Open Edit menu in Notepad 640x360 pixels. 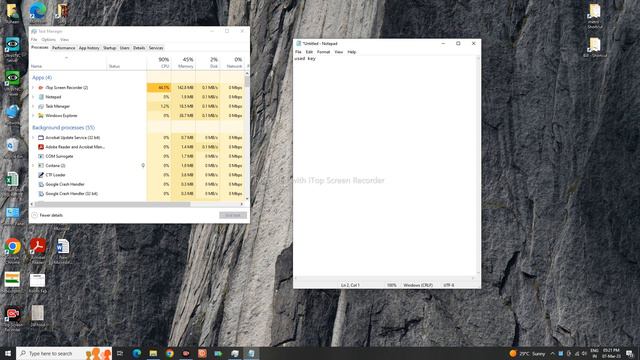[309, 52]
